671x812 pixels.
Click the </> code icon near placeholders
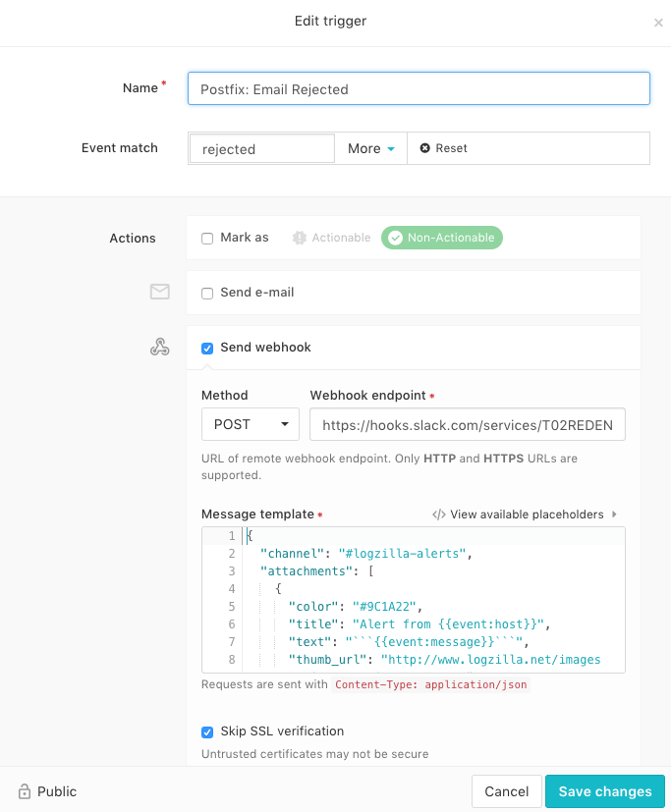tap(439, 514)
